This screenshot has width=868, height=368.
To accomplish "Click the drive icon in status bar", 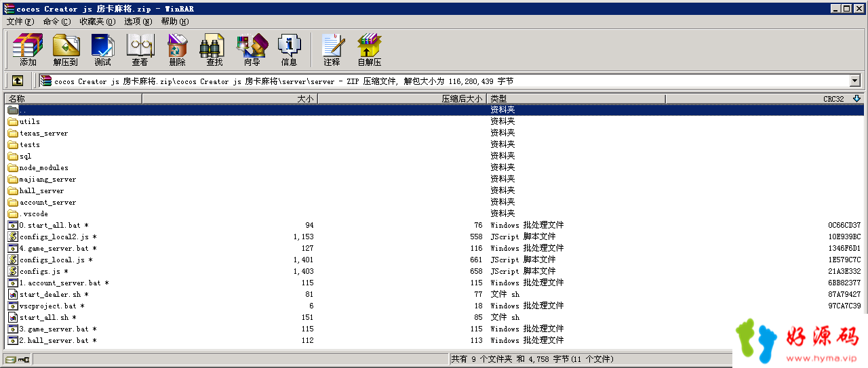I will click(11, 359).
